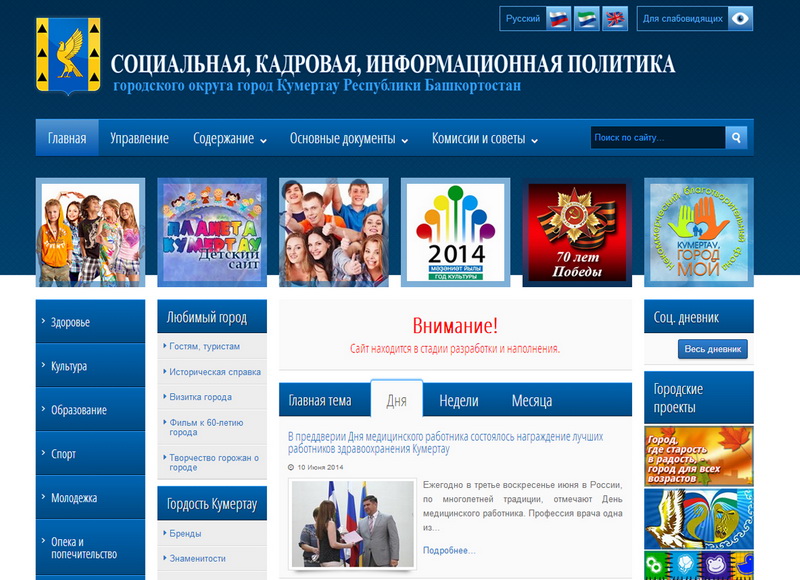Click into the Поиск по сайту field
800x580 pixels.
(658, 138)
